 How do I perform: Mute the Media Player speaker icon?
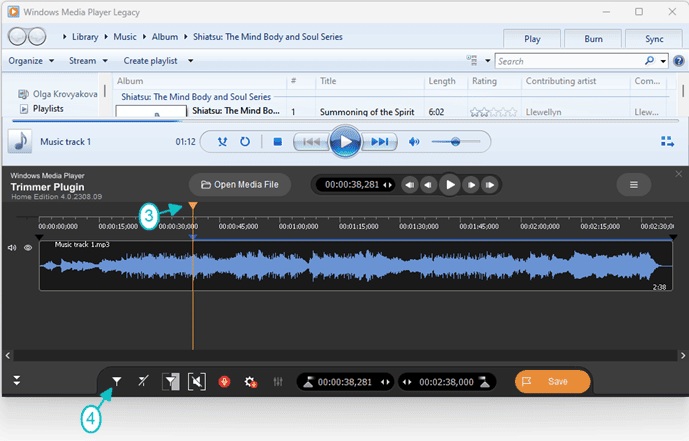(x=414, y=141)
